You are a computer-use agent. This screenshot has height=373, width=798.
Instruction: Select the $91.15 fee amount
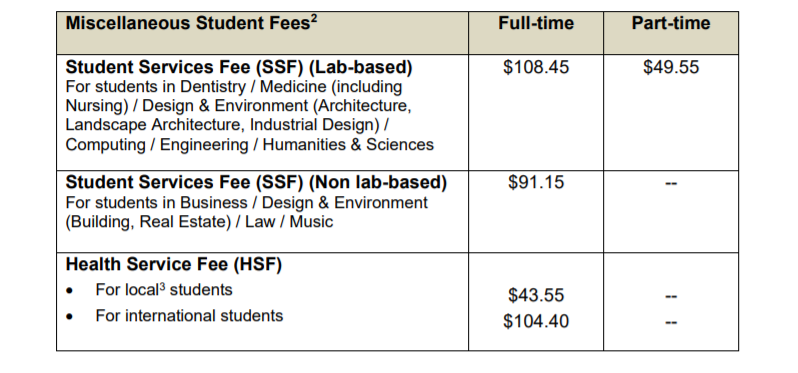click(536, 182)
